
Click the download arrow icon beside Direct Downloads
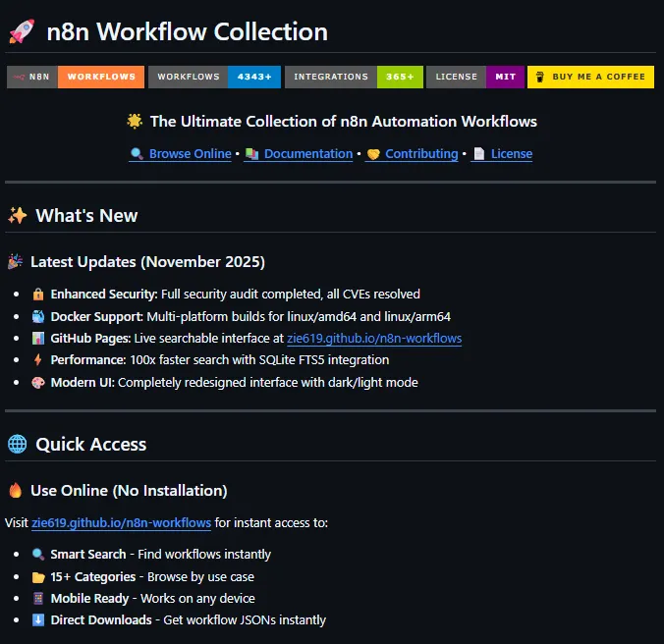(38, 619)
